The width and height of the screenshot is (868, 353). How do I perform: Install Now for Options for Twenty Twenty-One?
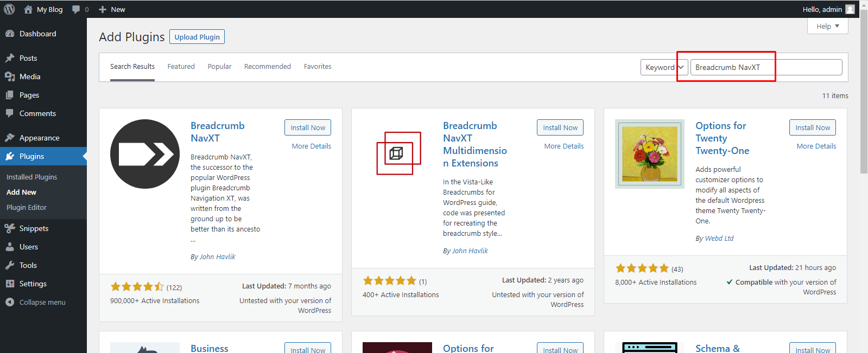[x=813, y=127]
